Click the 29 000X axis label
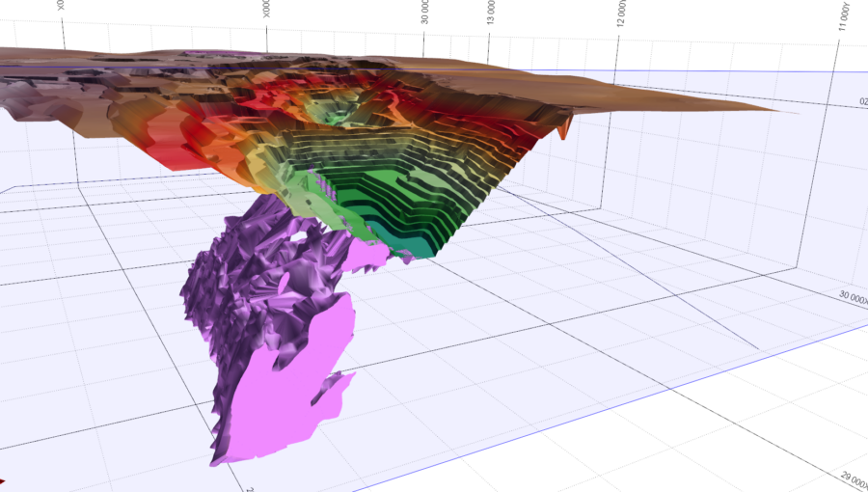 854,478
